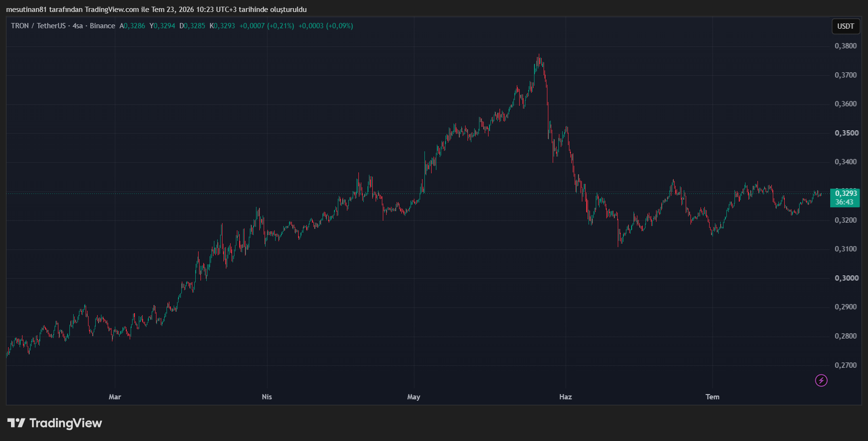The height and width of the screenshot is (441, 868).
Task: Click the high value Y0,3294
Action: point(162,26)
